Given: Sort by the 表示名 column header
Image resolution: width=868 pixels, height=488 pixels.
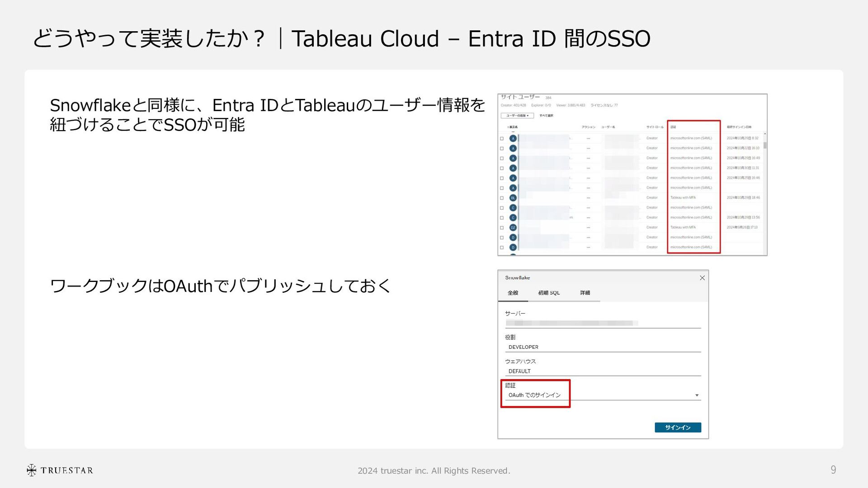Looking at the screenshot, I should [513, 127].
